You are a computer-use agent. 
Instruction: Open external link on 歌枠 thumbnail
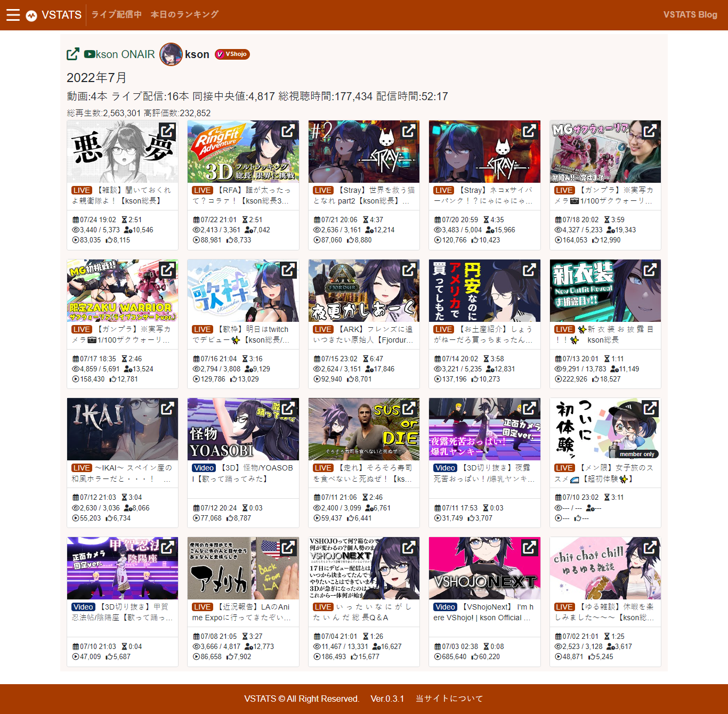[288, 270]
